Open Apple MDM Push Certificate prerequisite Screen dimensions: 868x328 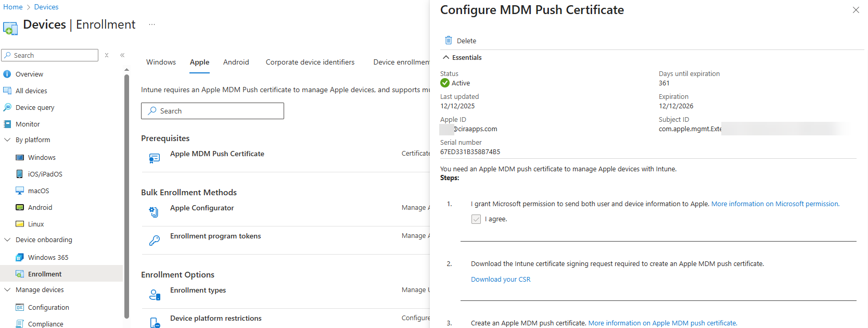[x=217, y=154]
